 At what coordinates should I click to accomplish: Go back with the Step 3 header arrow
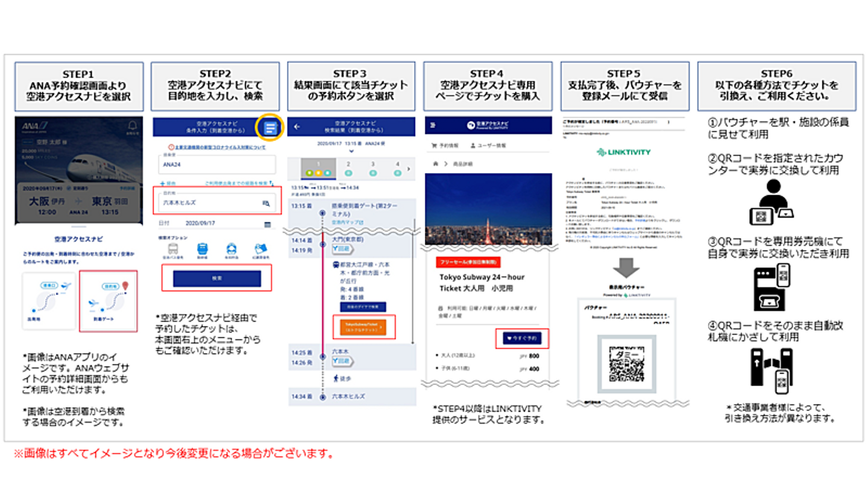click(x=297, y=127)
